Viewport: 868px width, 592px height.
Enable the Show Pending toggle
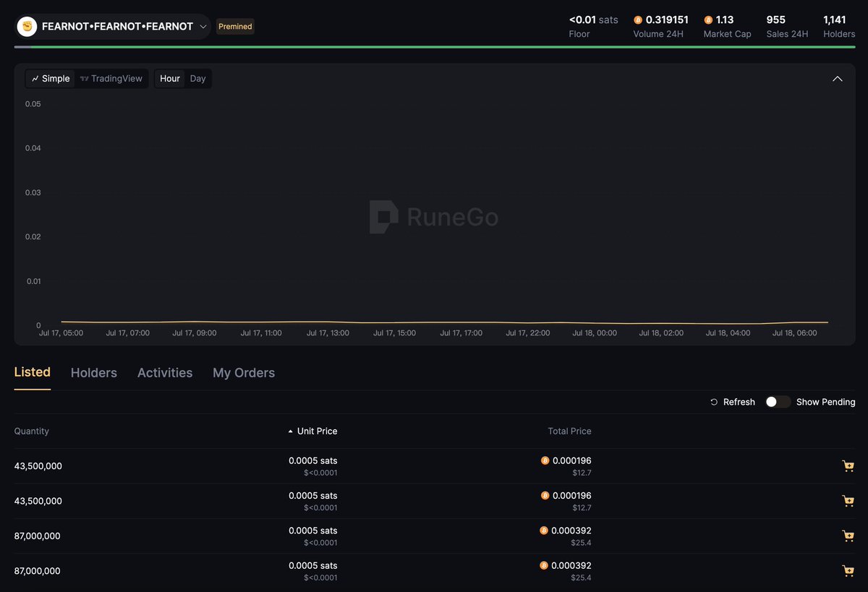[x=778, y=402]
